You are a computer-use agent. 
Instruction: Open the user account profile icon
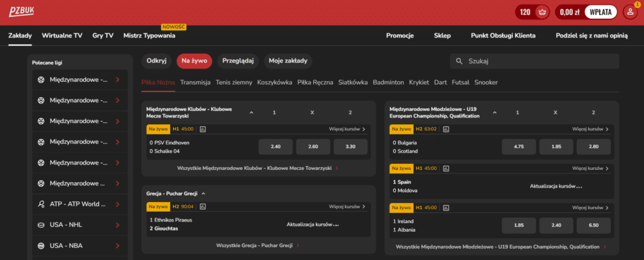630,12
